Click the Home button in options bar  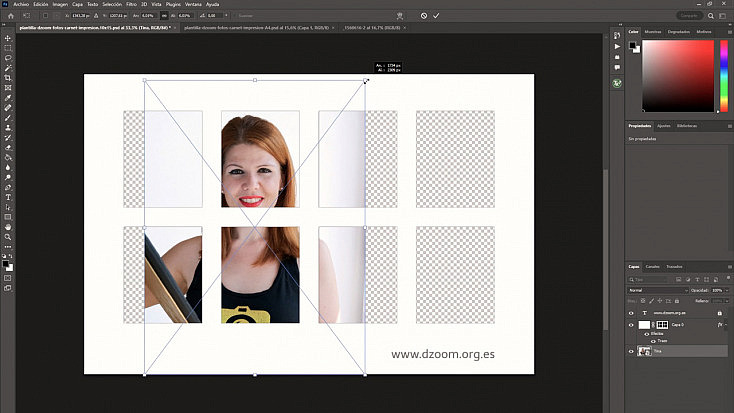(11, 15)
